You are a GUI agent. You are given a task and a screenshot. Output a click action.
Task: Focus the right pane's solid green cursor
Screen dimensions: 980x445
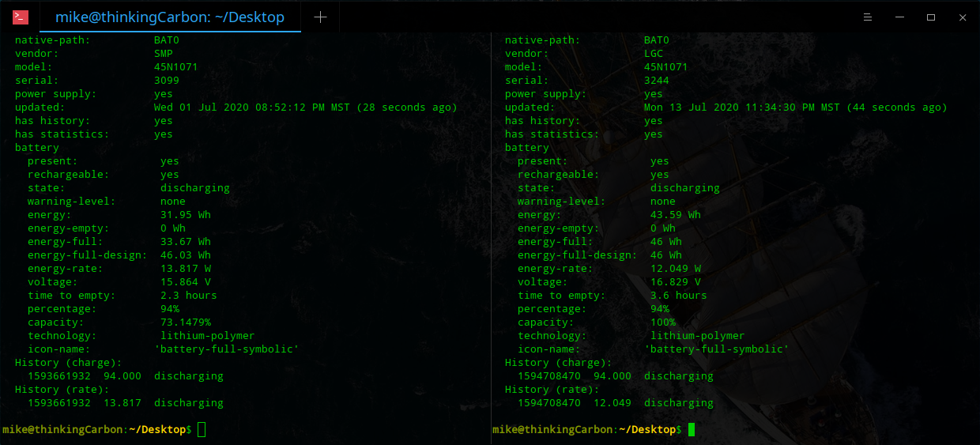[x=692, y=429]
